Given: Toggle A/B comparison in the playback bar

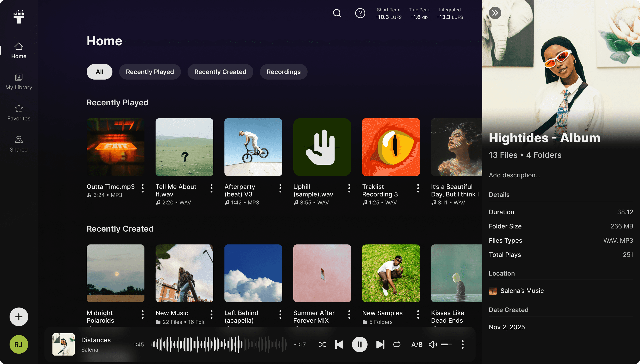Looking at the screenshot, I should [416, 344].
